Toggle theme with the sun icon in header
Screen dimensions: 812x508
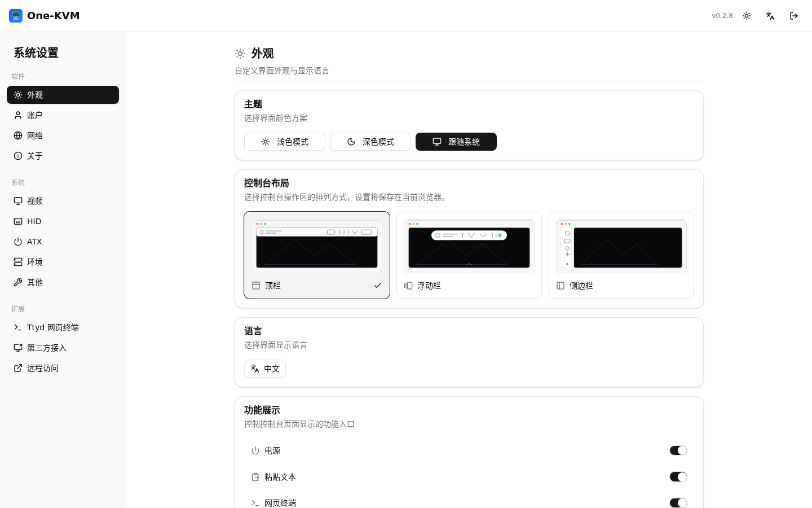click(747, 16)
